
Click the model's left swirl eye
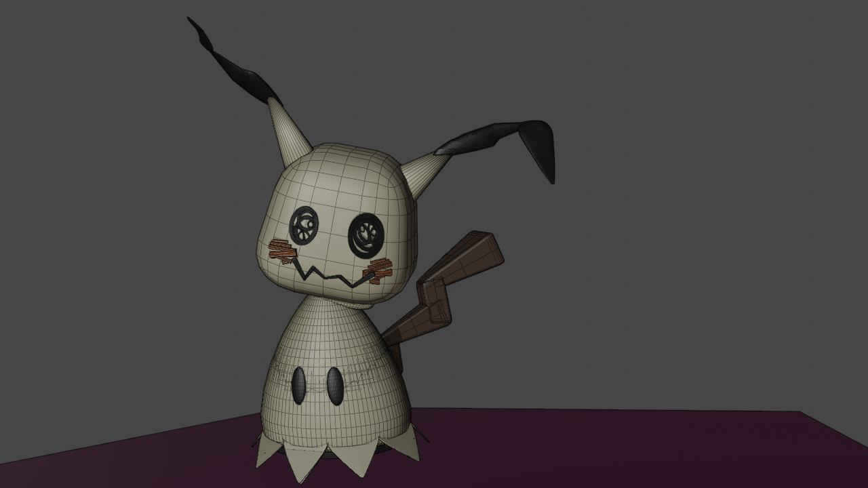click(x=304, y=225)
